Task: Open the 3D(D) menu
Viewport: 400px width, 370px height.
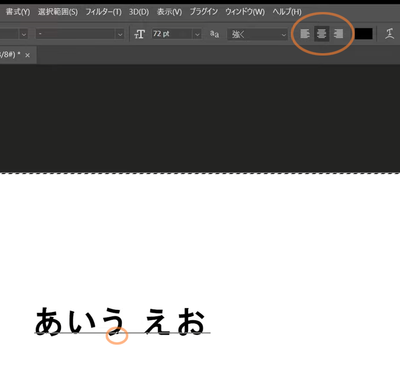Action: point(139,12)
